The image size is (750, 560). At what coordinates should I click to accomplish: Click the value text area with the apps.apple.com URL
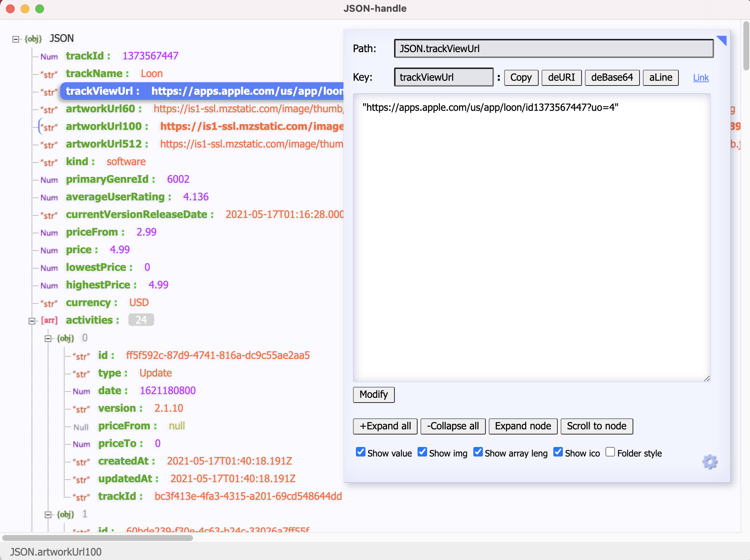532,238
